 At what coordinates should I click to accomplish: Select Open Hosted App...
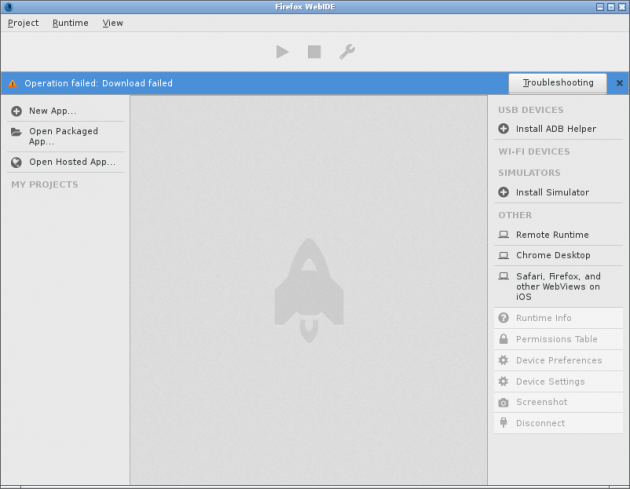(65, 162)
